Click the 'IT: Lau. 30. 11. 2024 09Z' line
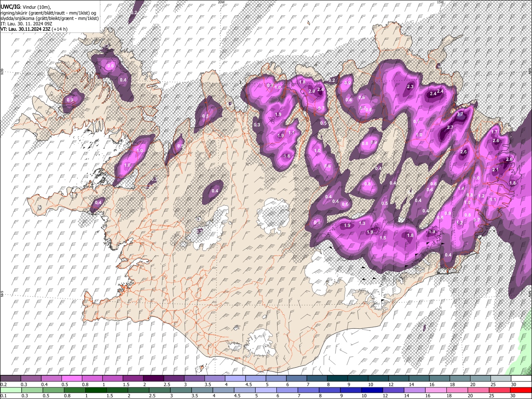The width and height of the screenshot is (532, 399). pos(26,24)
